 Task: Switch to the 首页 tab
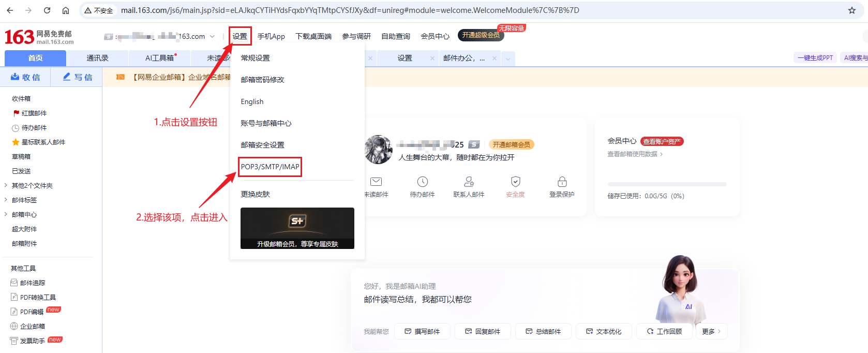(x=35, y=58)
